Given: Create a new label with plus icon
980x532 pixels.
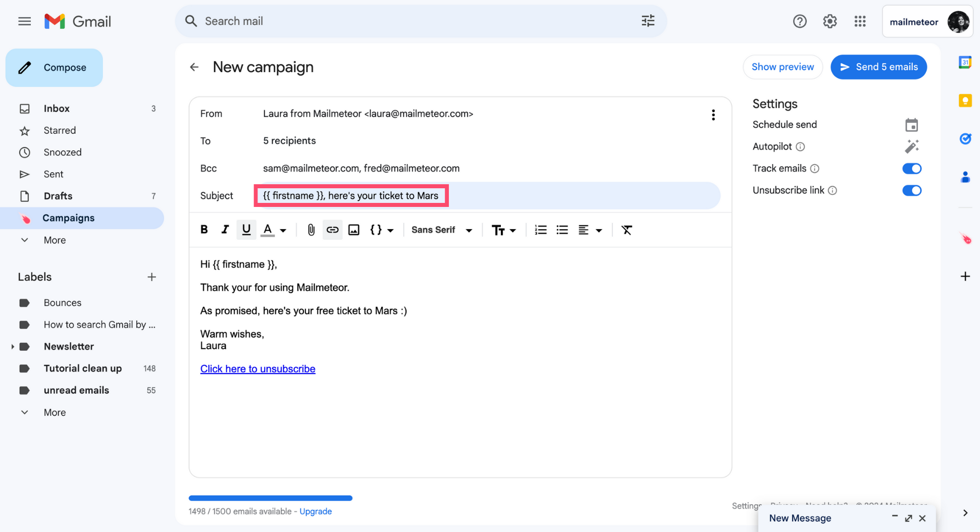Looking at the screenshot, I should (x=151, y=277).
